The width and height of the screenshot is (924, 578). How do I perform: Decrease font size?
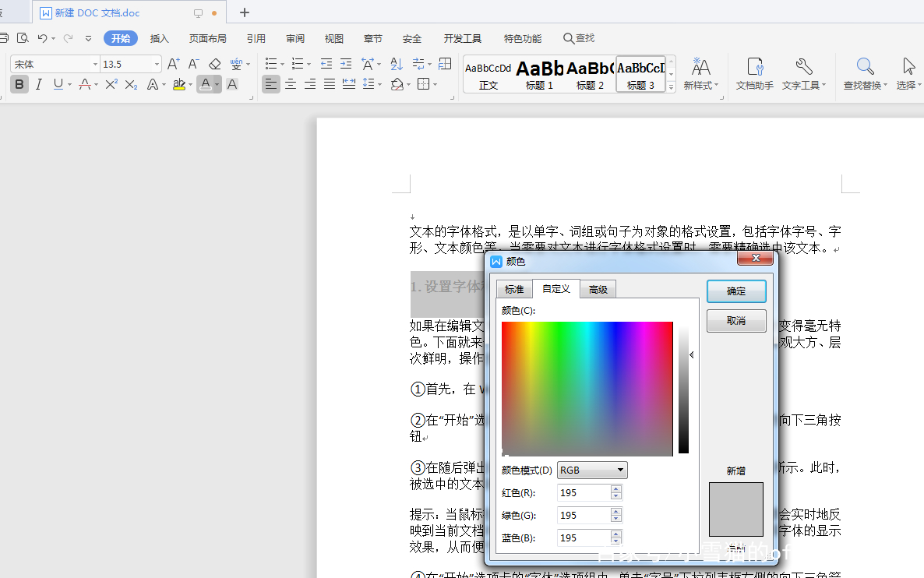[x=193, y=64]
